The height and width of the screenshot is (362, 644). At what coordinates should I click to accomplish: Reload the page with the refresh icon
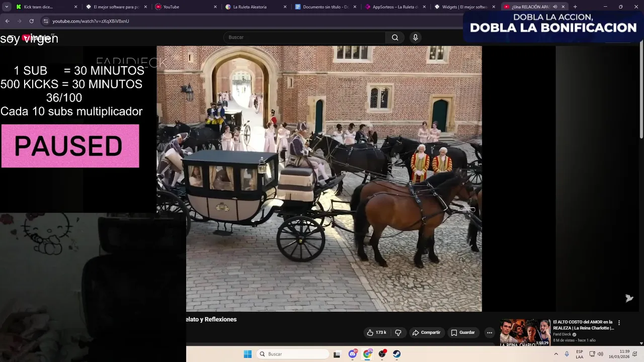point(31,21)
